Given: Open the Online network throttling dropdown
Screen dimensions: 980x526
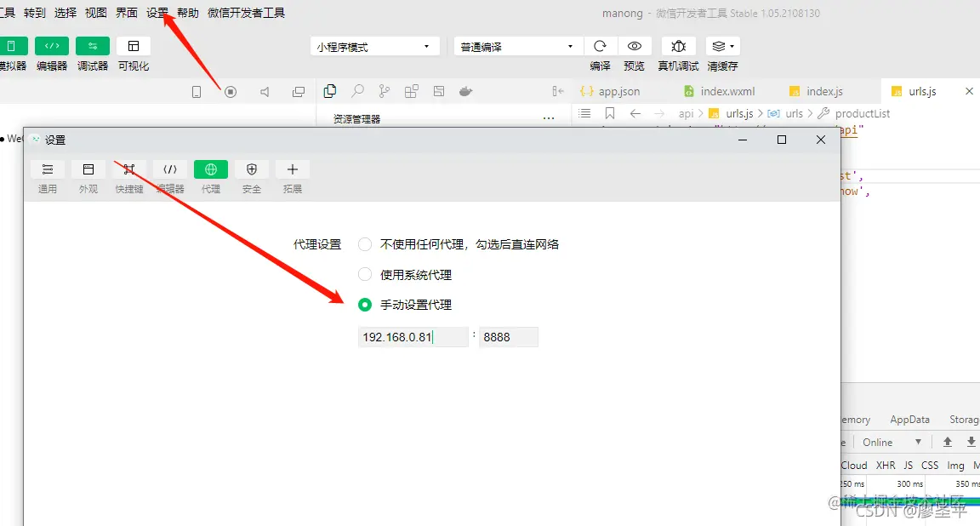Looking at the screenshot, I should (890, 442).
